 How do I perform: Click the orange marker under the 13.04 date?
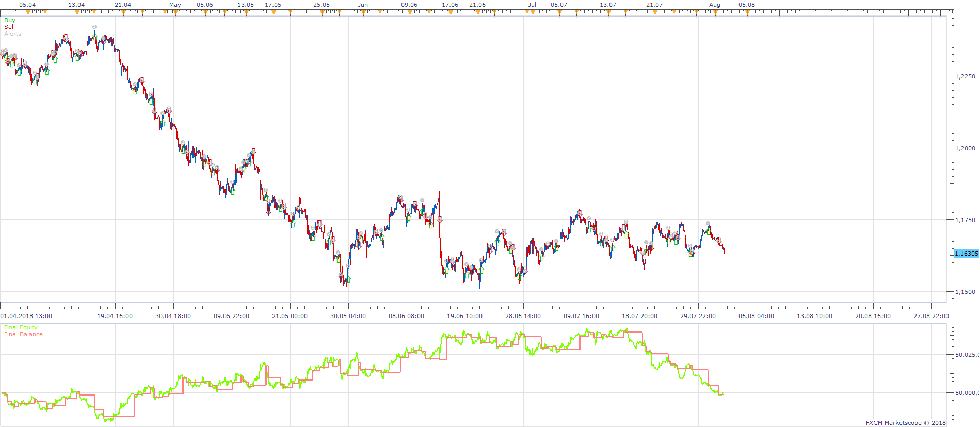tap(77, 12)
